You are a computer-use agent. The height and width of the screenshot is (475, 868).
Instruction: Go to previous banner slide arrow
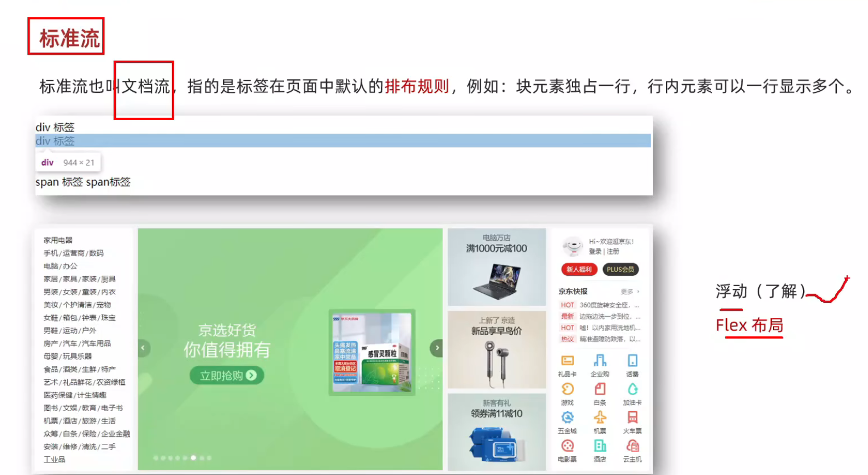tap(143, 348)
